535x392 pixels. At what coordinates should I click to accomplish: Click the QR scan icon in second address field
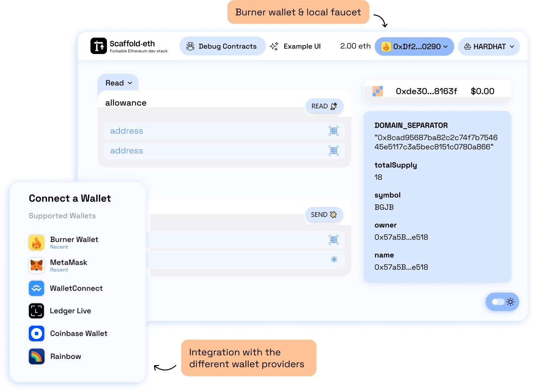[x=334, y=151]
